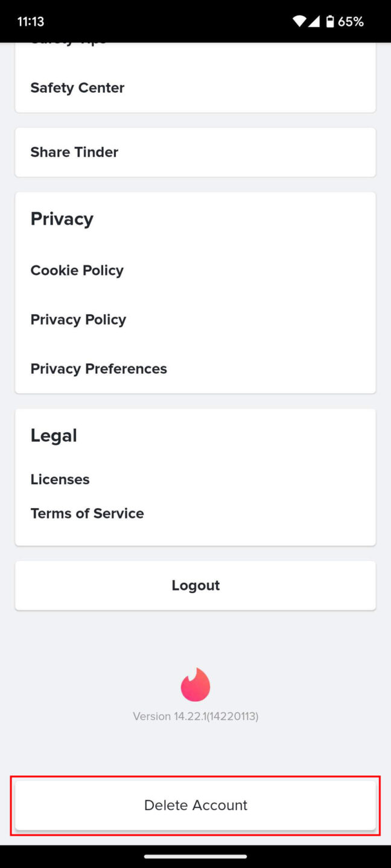Tap Logout
The height and width of the screenshot is (868, 391).
point(195,585)
